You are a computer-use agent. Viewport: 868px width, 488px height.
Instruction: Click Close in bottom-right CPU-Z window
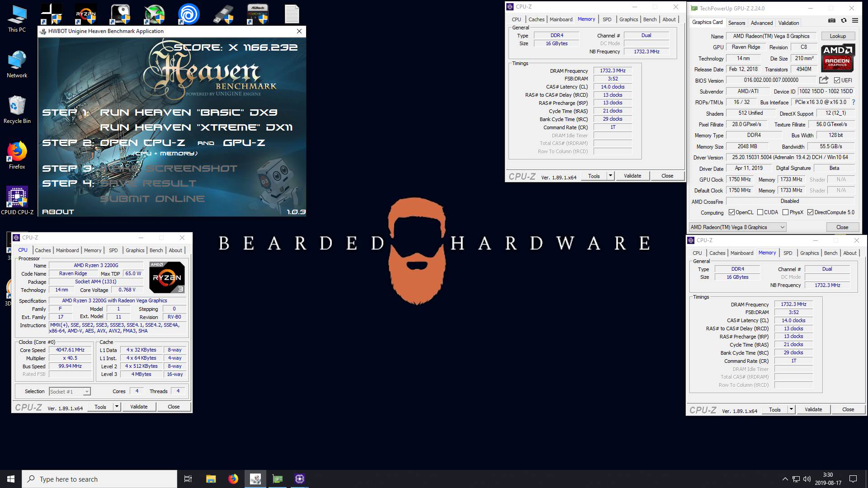pyautogui.click(x=848, y=409)
